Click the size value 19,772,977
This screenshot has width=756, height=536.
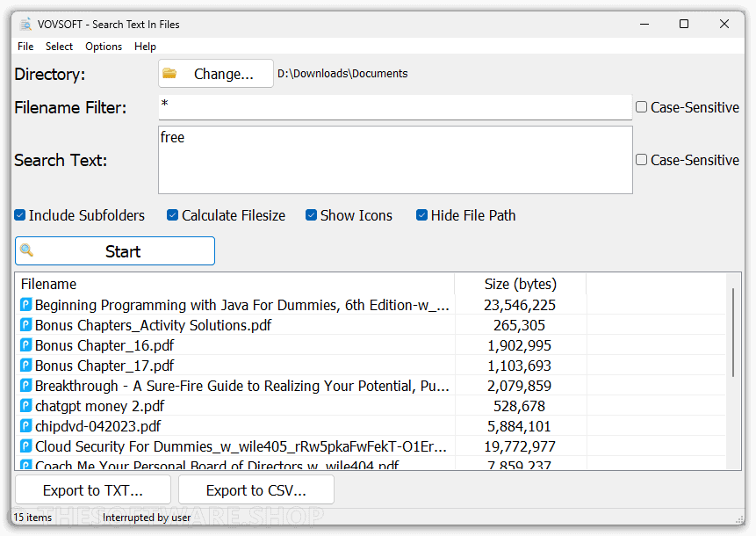tap(520, 446)
